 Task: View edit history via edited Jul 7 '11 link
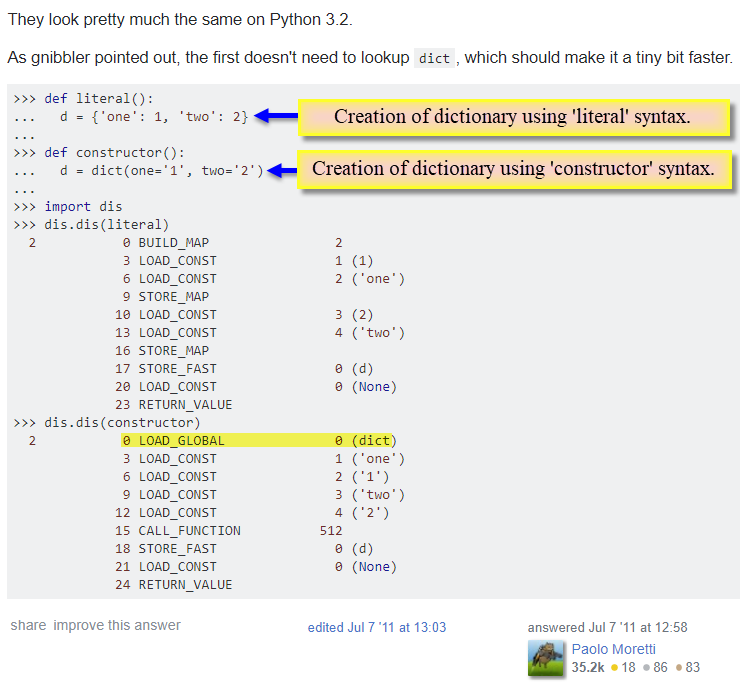[x=376, y=627]
